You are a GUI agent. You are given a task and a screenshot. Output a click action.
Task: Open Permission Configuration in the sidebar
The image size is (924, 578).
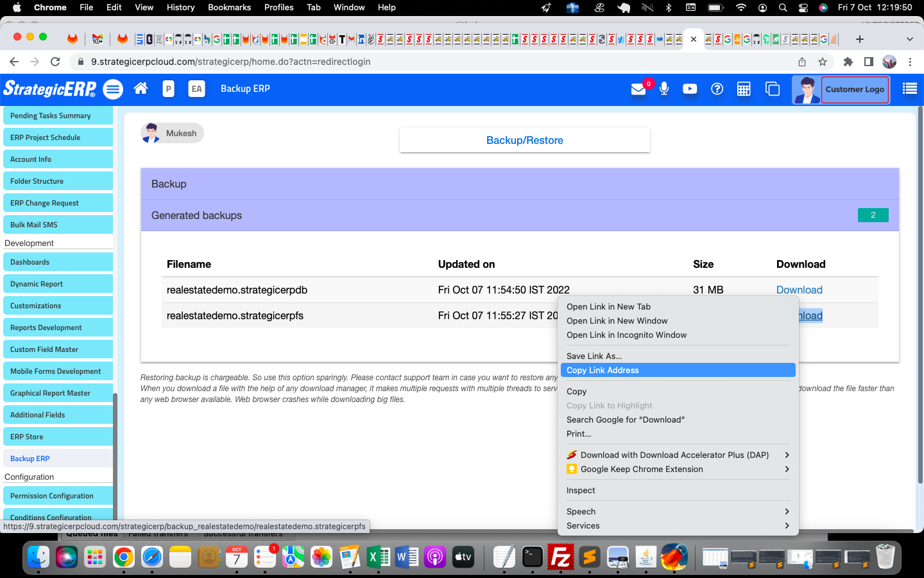tap(58, 496)
